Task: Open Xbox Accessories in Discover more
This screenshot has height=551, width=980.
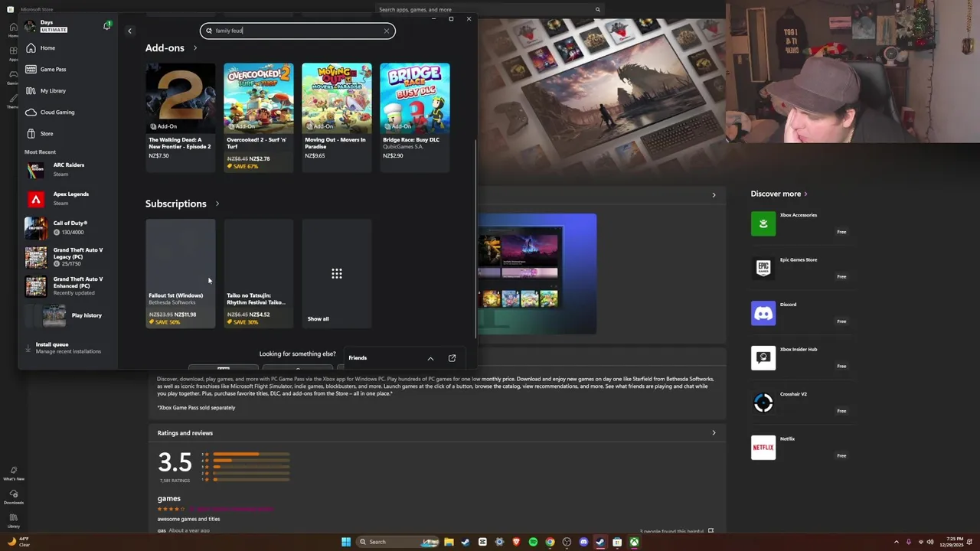Action: (x=802, y=223)
